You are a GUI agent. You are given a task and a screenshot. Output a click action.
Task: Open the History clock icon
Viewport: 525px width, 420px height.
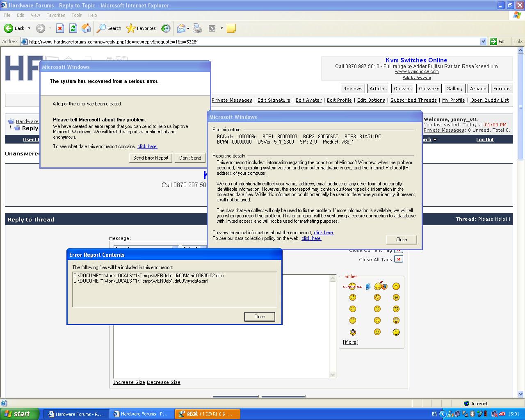pos(166,28)
